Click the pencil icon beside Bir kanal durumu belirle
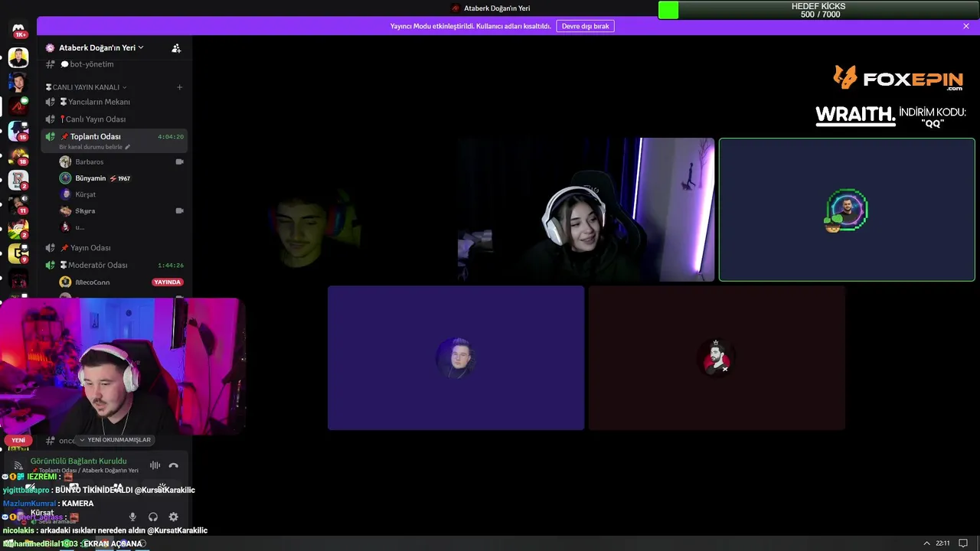Viewport: 980px width, 551px height. (128, 147)
